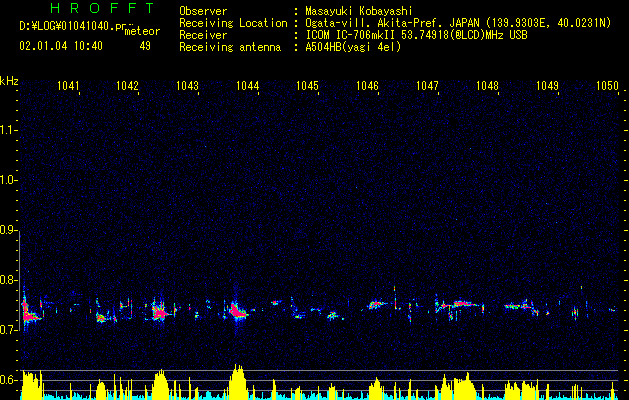This screenshot has height=400, width=629.
Task: Click the kHz axis unit label
Action: point(9,81)
